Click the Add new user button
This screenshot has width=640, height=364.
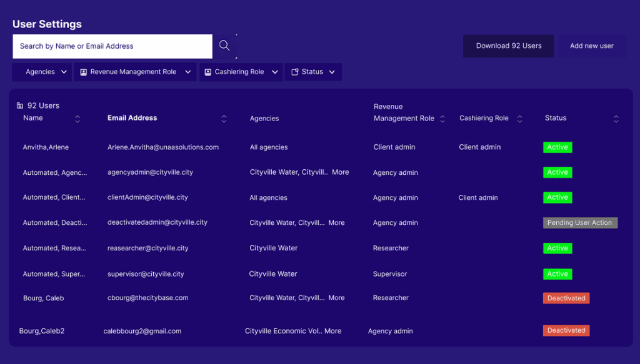tap(591, 46)
